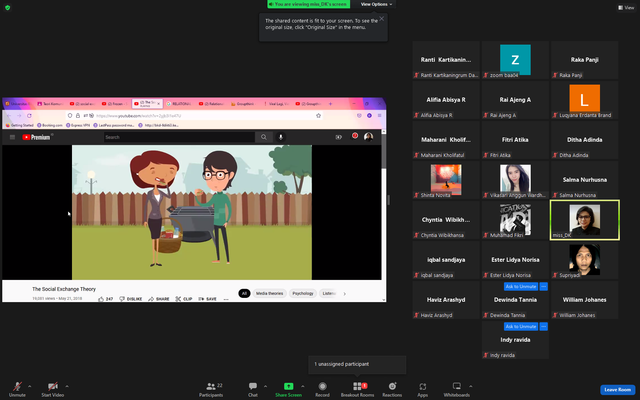Open Whiteboards

coord(457,389)
